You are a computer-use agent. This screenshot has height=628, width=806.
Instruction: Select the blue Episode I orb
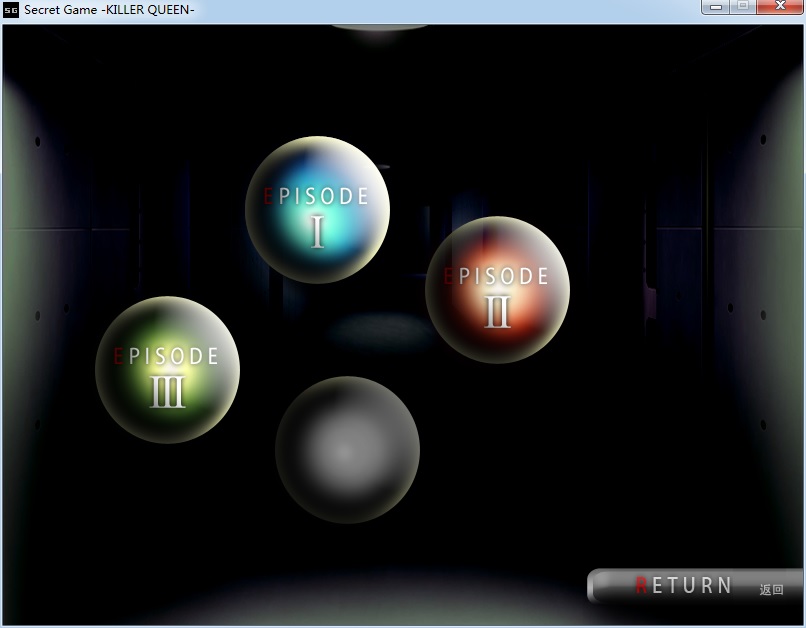tap(317, 210)
